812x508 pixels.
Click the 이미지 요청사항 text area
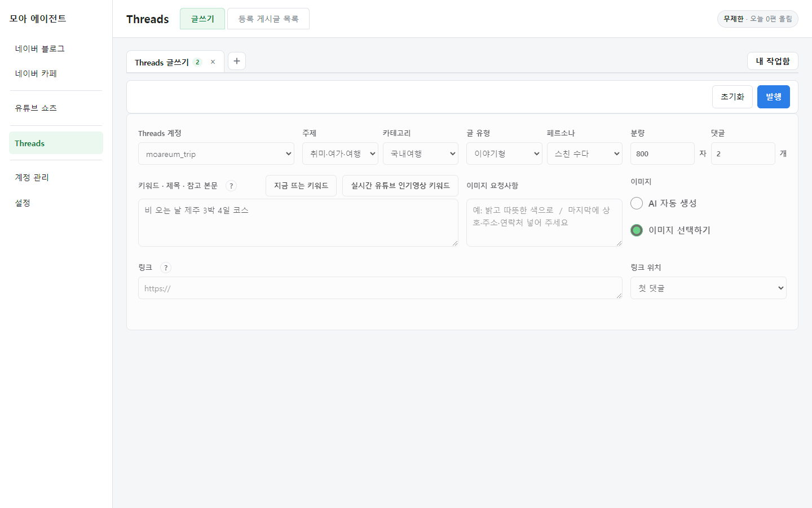coord(544,222)
